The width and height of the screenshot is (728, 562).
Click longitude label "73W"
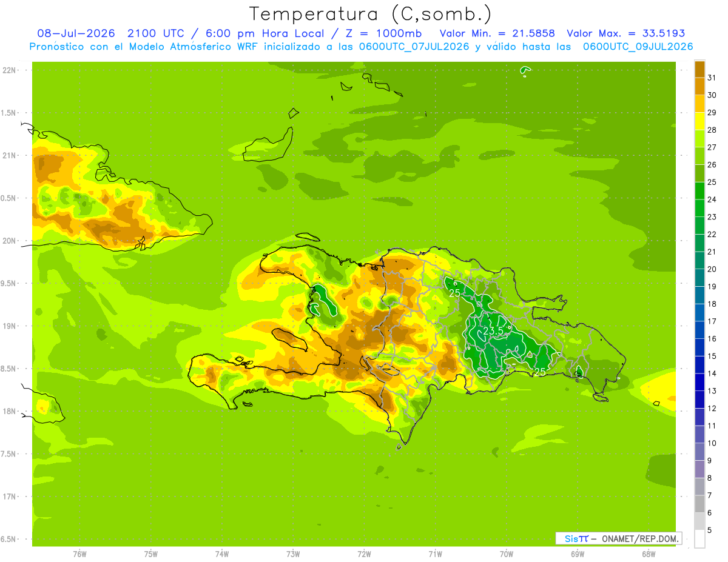click(x=293, y=554)
